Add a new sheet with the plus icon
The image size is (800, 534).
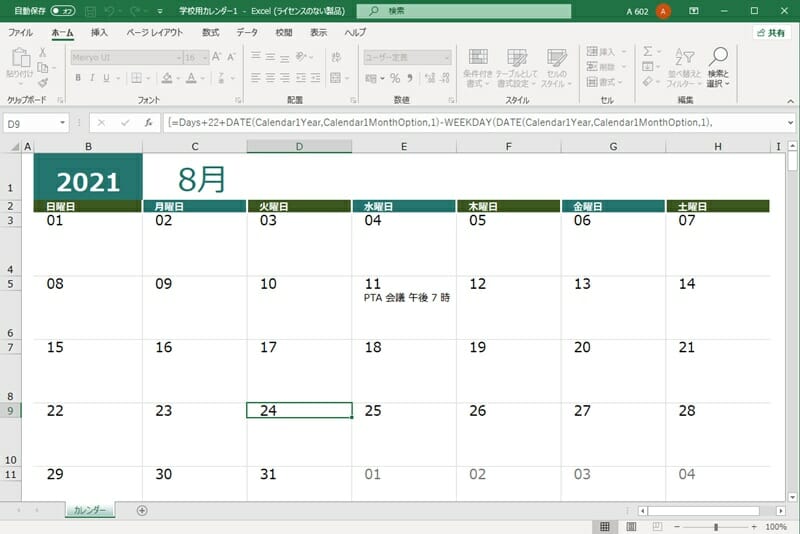142,510
